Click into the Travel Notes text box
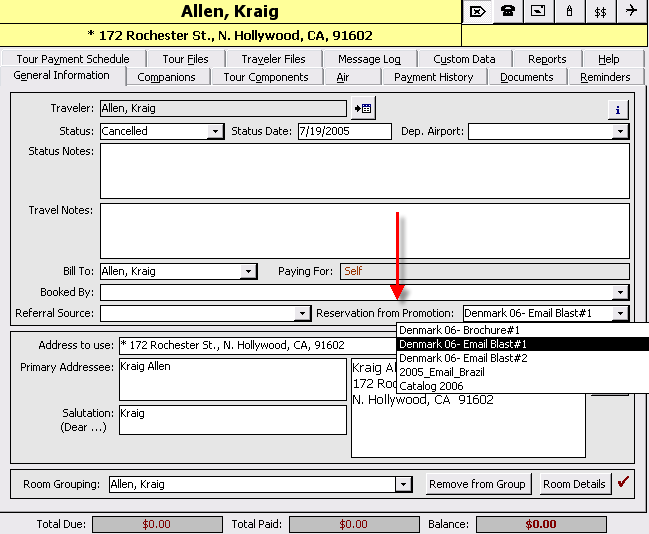 [x=364, y=230]
